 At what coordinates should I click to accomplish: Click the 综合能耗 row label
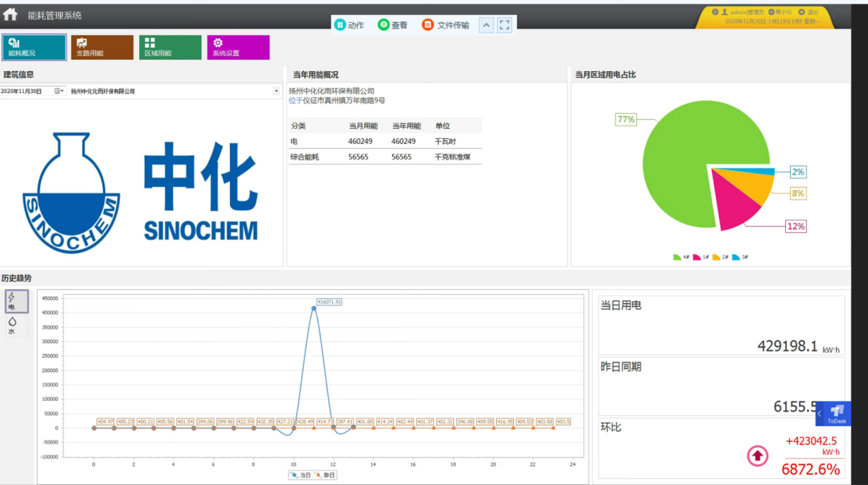[x=305, y=157]
